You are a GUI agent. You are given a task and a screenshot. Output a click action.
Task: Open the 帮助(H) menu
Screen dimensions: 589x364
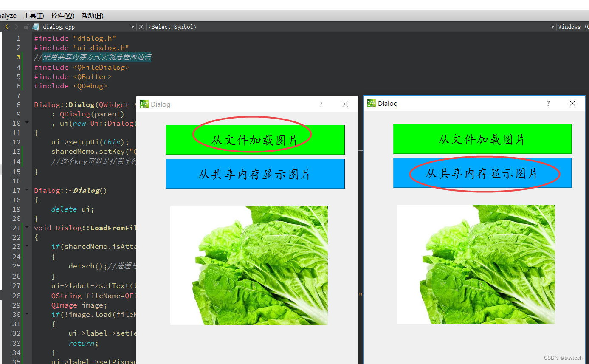92,16
